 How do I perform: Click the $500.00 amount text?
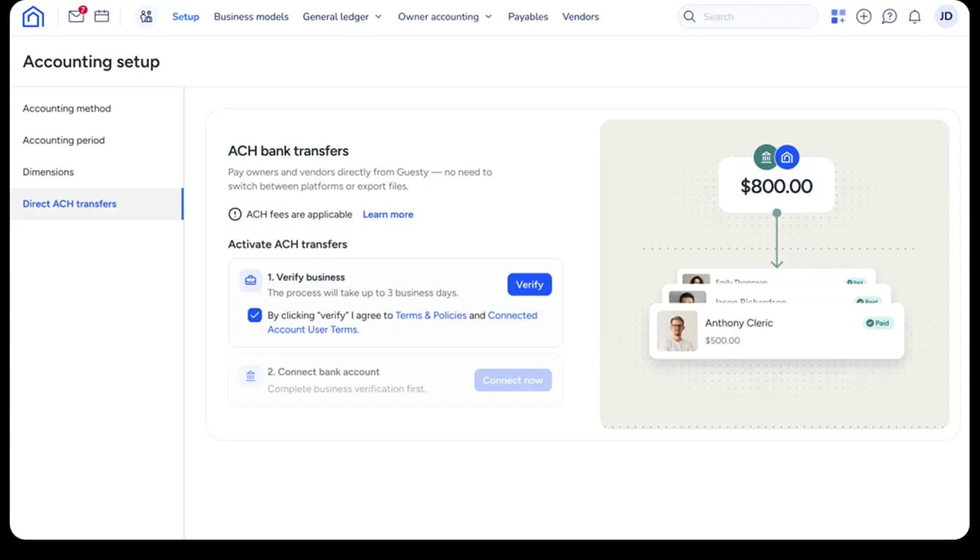(722, 341)
